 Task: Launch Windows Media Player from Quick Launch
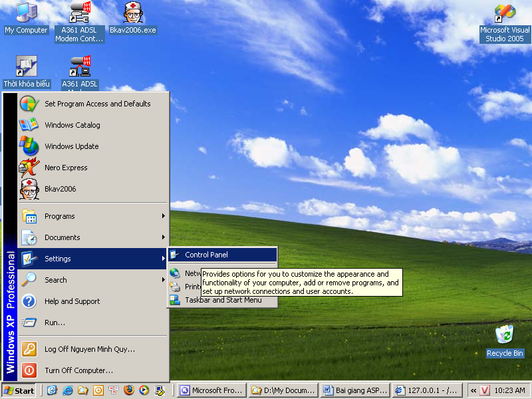tap(144, 390)
